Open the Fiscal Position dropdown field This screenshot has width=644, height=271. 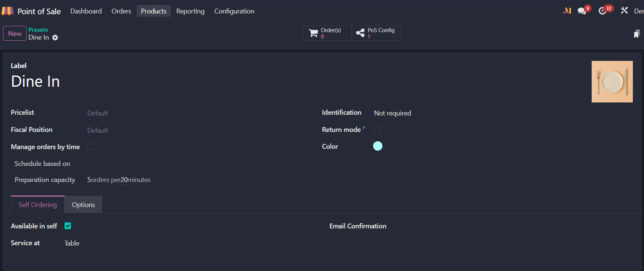click(149, 130)
